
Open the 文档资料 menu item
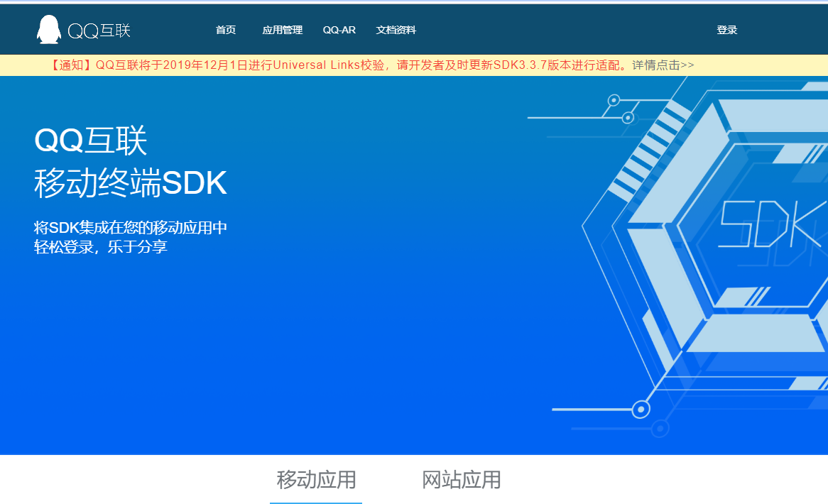click(396, 30)
